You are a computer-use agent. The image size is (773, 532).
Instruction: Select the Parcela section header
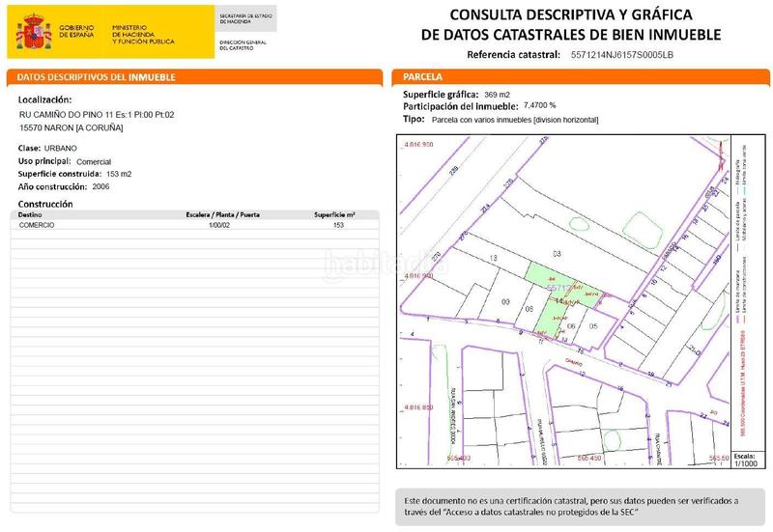pyautogui.click(x=423, y=76)
